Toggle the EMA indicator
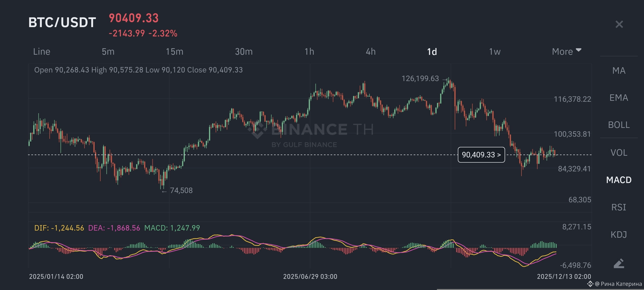 pyautogui.click(x=619, y=98)
